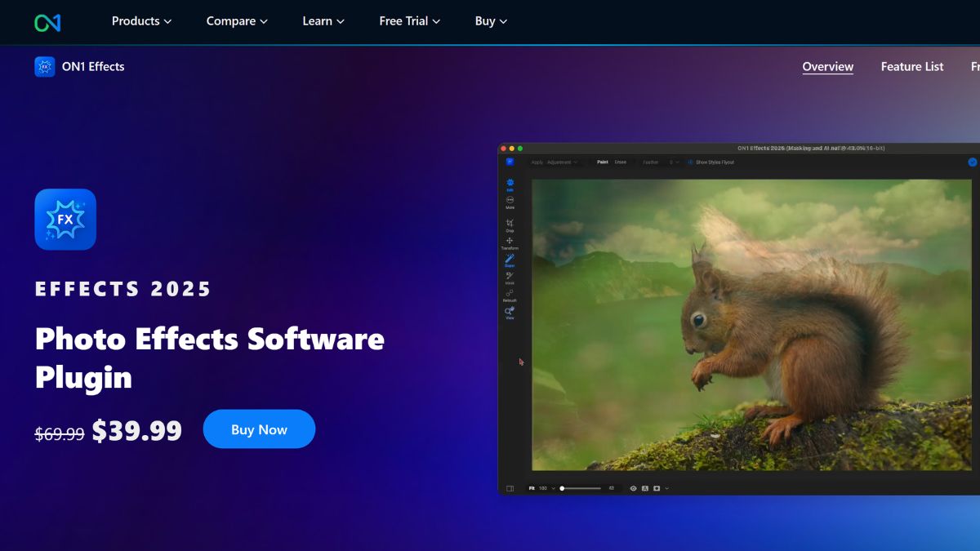
Task: Expand the chevron after the bottom bar icons
Action: pos(667,488)
